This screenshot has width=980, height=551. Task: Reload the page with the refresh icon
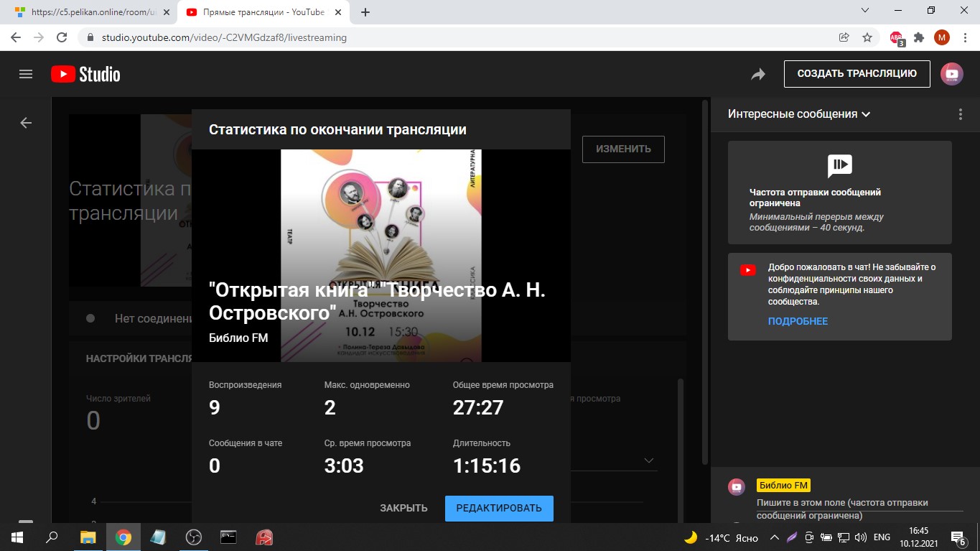pos(62,37)
